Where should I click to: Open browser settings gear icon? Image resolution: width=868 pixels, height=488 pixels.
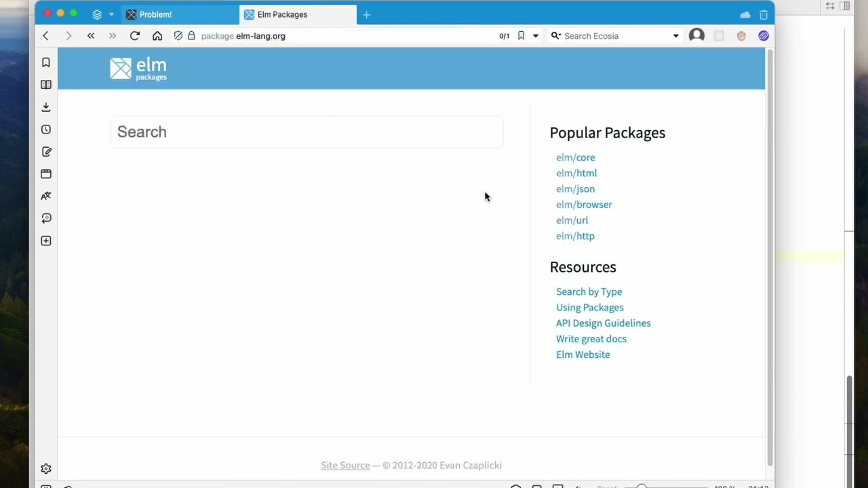[46, 469]
